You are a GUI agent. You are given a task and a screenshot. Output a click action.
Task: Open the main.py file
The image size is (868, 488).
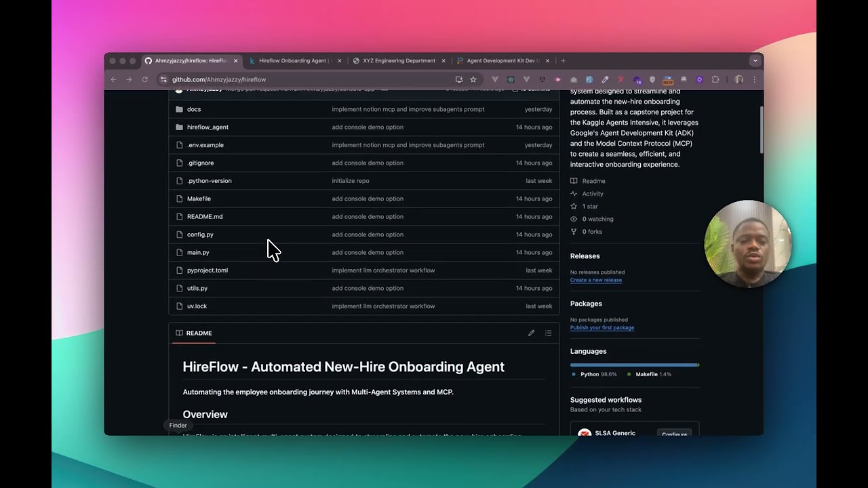pyautogui.click(x=198, y=252)
